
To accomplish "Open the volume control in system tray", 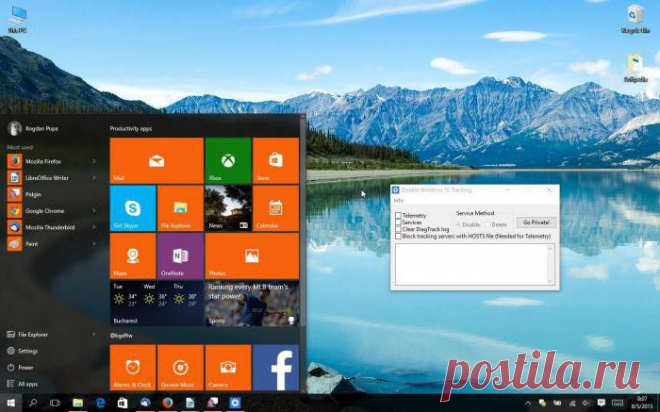I will (x=586, y=403).
